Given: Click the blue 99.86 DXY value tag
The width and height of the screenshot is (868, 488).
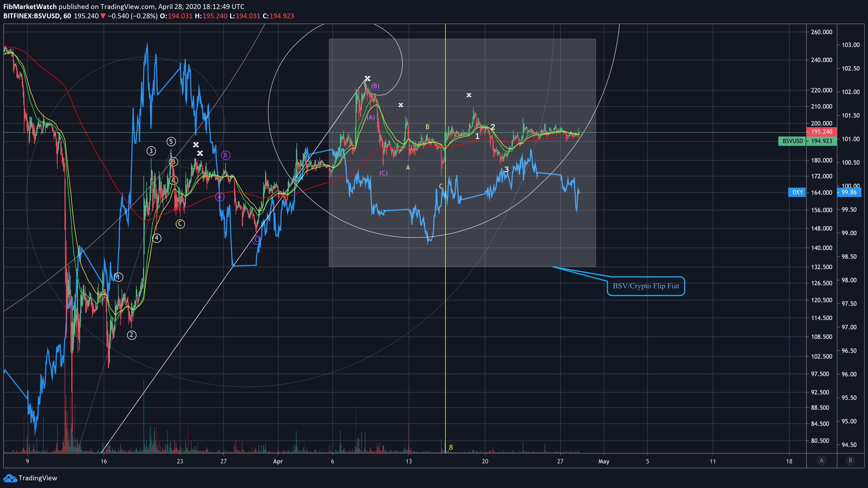Looking at the screenshot, I should click(849, 192).
